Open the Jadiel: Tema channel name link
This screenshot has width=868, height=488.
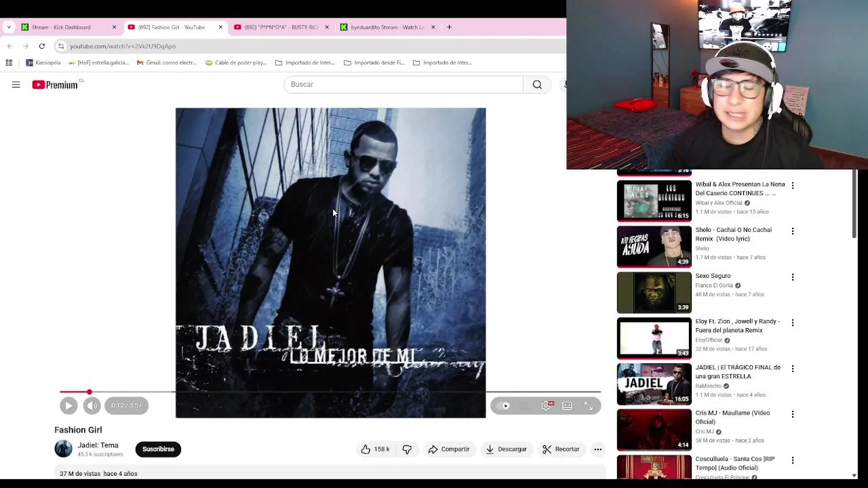tap(98, 445)
